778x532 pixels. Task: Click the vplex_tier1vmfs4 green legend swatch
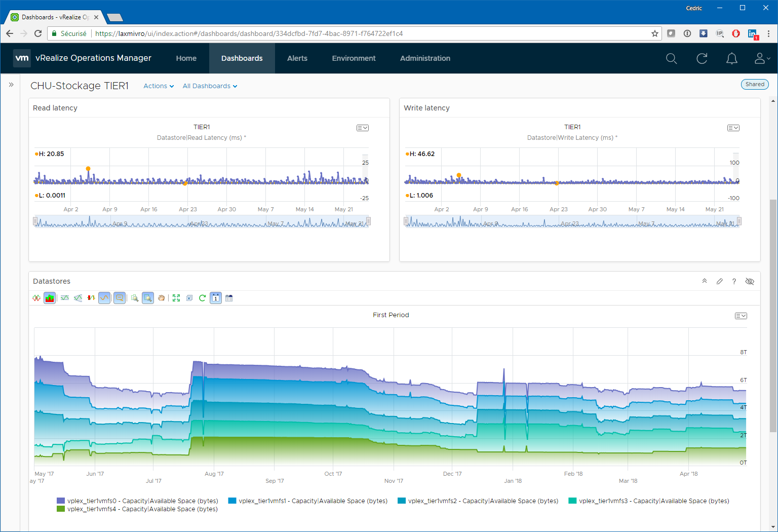(x=61, y=509)
